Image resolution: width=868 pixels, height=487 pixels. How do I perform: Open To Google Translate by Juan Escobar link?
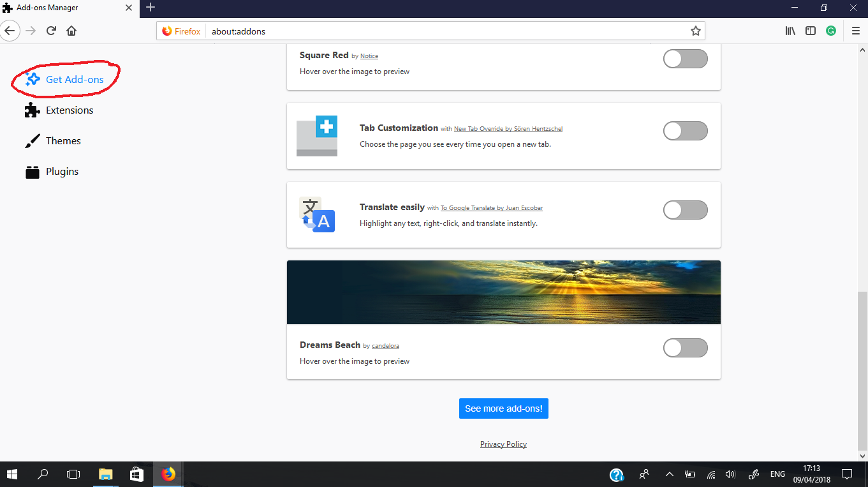[492, 208]
